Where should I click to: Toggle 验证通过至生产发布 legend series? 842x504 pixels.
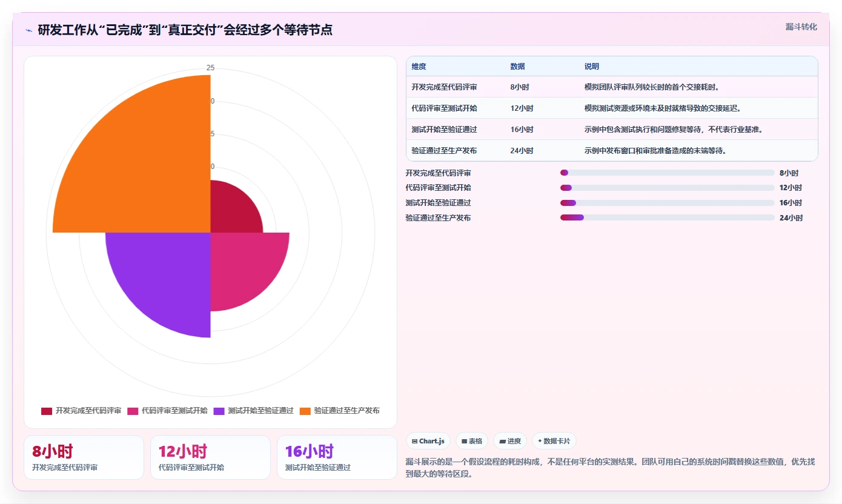tap(339, 411)
